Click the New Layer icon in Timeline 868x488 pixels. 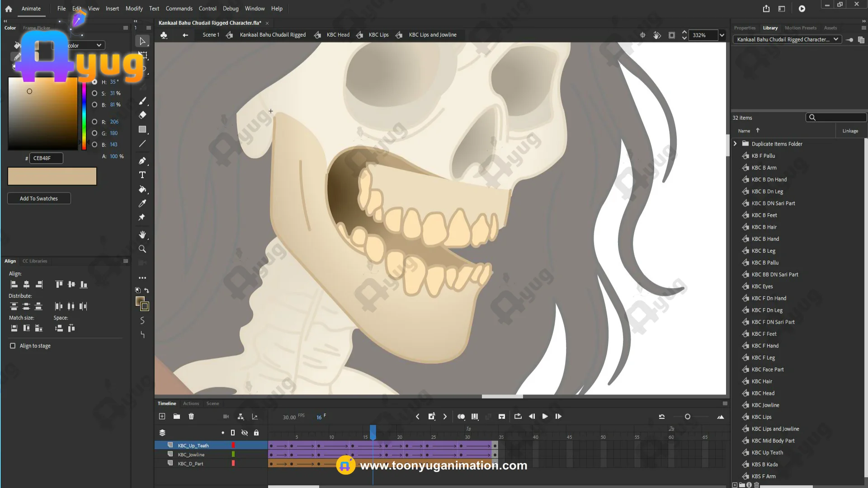tap(162, 417)
